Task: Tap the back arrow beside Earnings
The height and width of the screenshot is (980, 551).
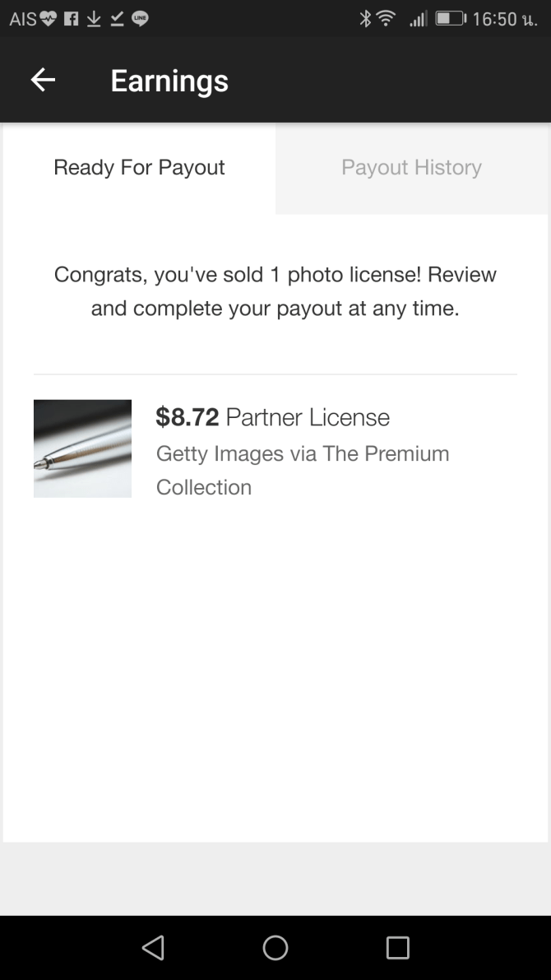Action: pos(43,80)
